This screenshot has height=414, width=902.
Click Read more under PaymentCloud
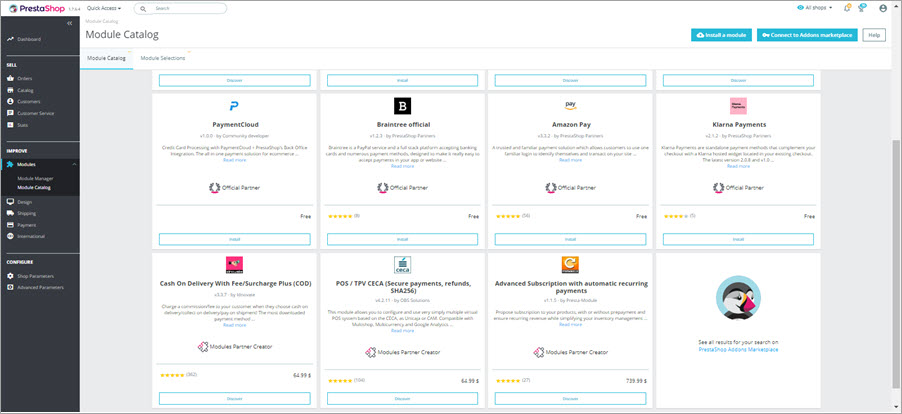[x=234, y=160]
